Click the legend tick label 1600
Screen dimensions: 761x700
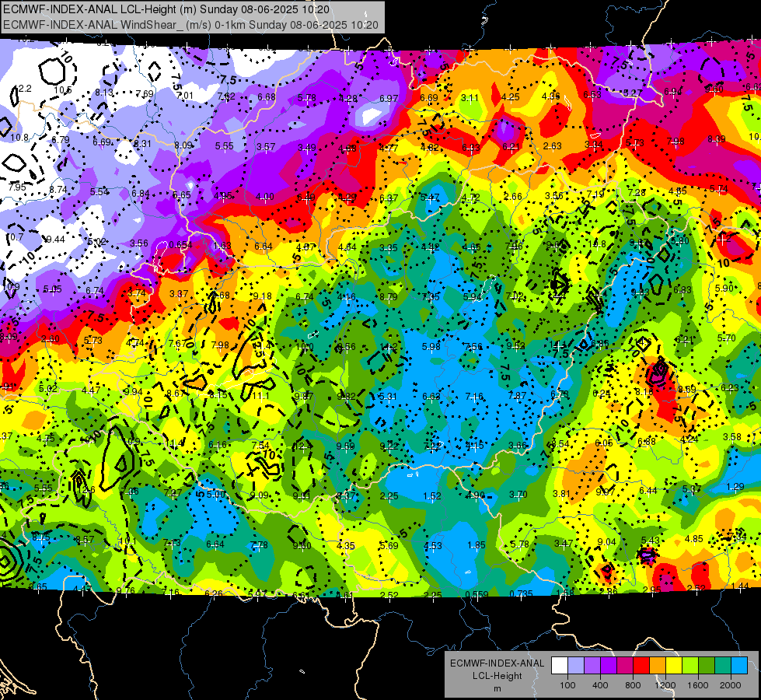697,685
